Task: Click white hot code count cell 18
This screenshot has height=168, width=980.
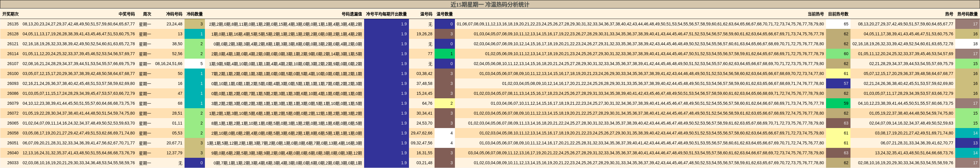Action: (x=967, y=44)
